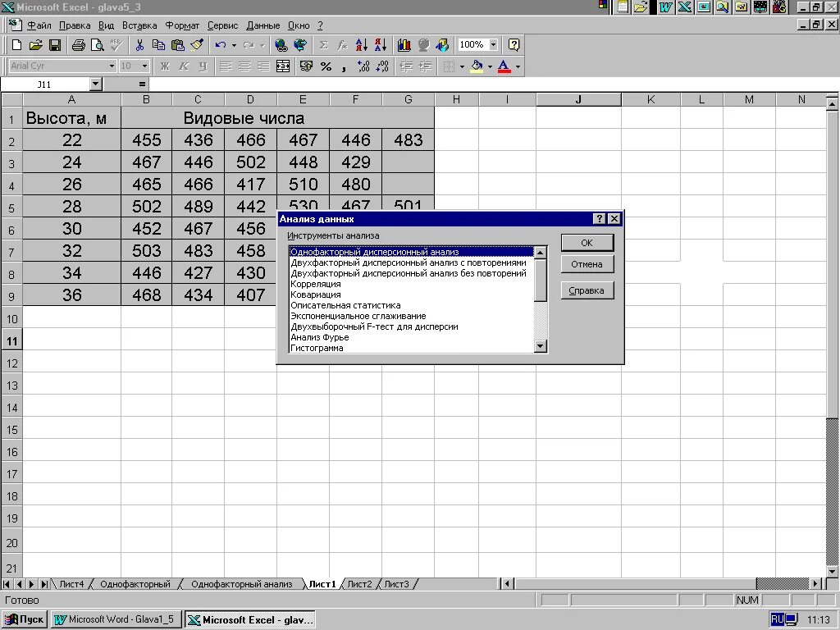Screen dimensions: 840x630
Task: Increase decimal places icon
Action: pos(363,66)
